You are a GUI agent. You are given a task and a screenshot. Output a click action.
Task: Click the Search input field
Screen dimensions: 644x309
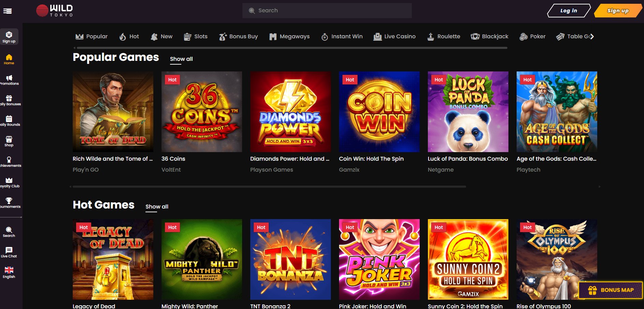327,11
